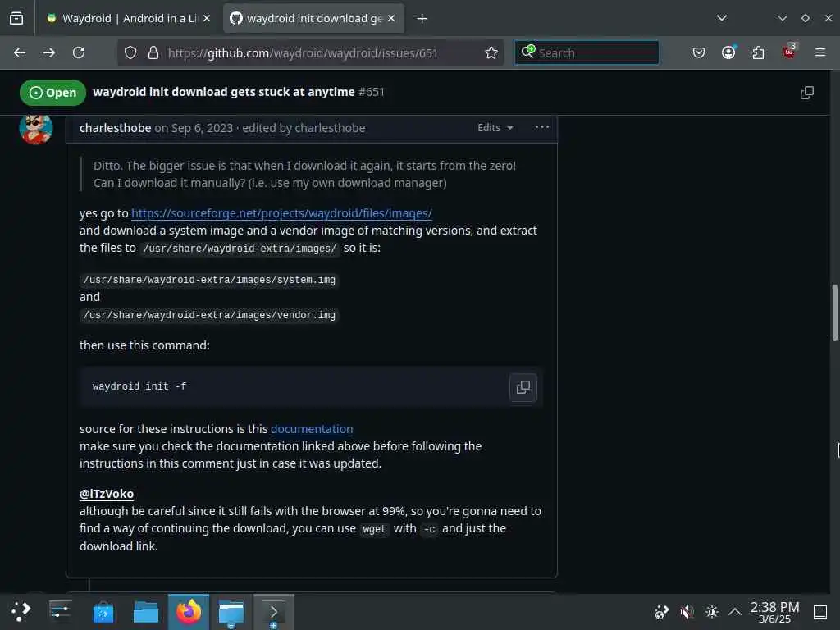This screenshot has width=840, height=630.
Task: Go back one page
Action: click(x=20, y=52)
